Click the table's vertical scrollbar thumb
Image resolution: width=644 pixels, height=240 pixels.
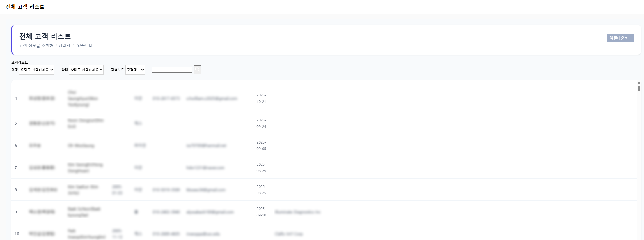[639, 88]
